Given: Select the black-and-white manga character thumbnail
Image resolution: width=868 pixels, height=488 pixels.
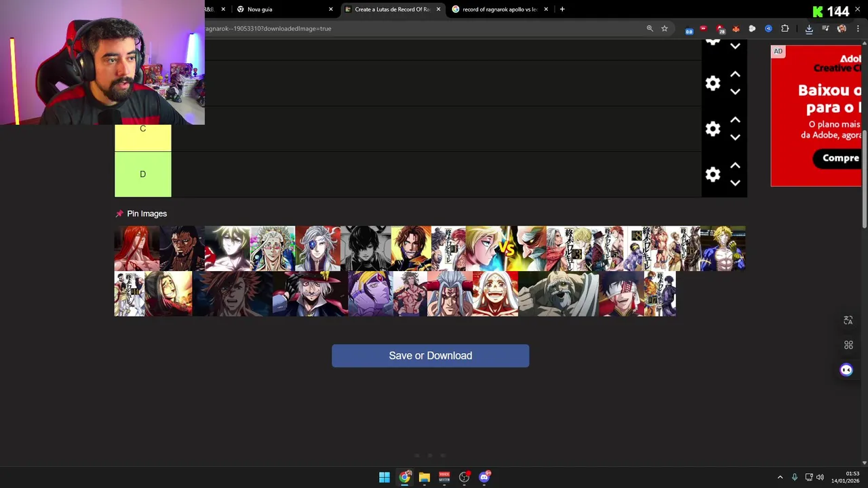Looking at the screenshot, I should (x=366, y=249).
